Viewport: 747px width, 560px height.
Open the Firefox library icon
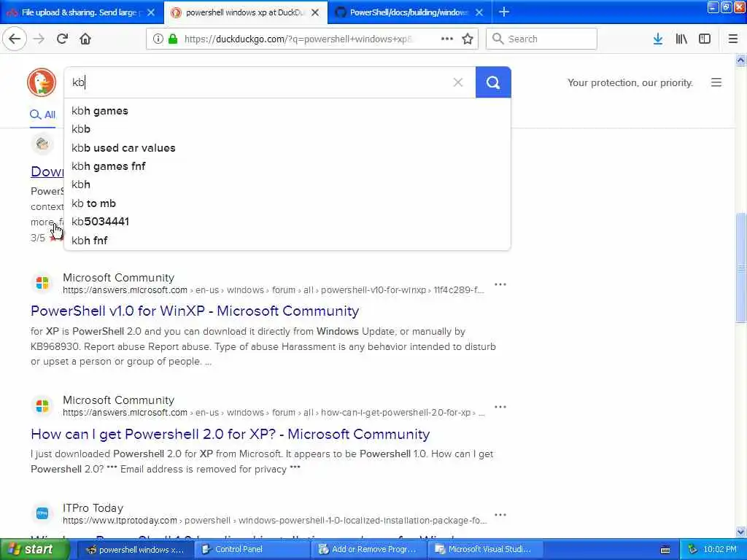[681, 39]
